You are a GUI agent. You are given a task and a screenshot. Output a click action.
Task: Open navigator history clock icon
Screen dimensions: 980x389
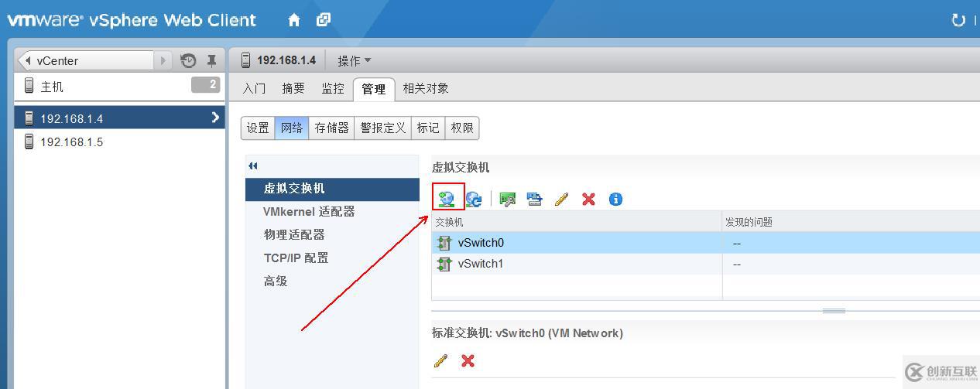(x=188, y=60)
